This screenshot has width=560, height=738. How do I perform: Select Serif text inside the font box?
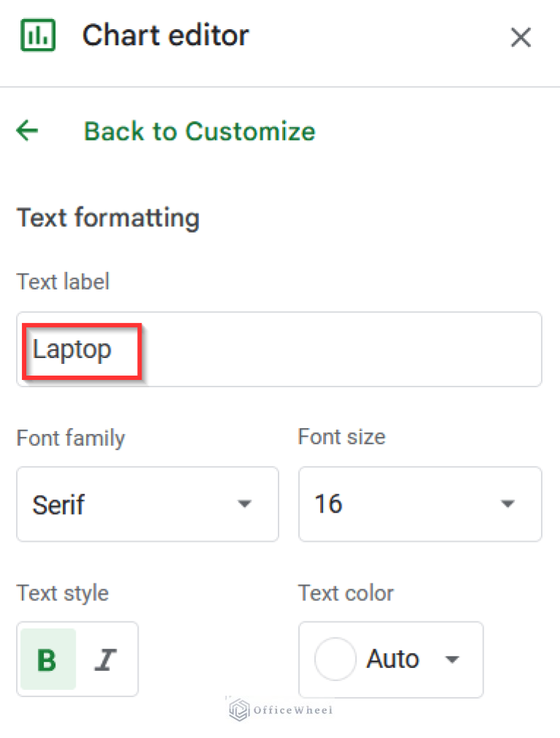[x=58, y=504]
